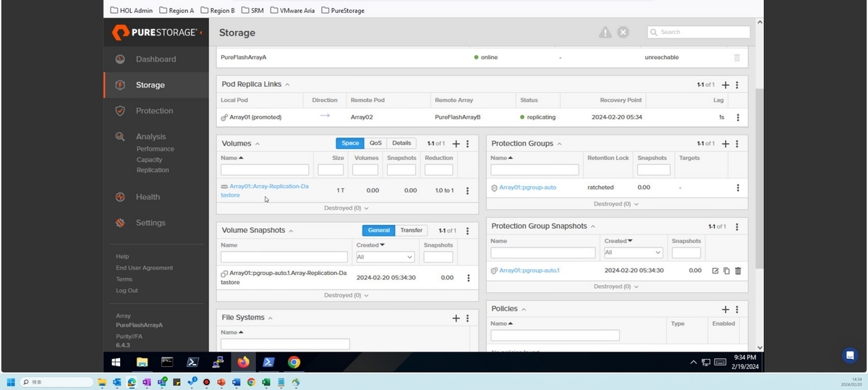Click trash icon for Array01::pgroup-auto.1 snapshot
The width and height of the screenshot is (868, 390).
(738, 271)
